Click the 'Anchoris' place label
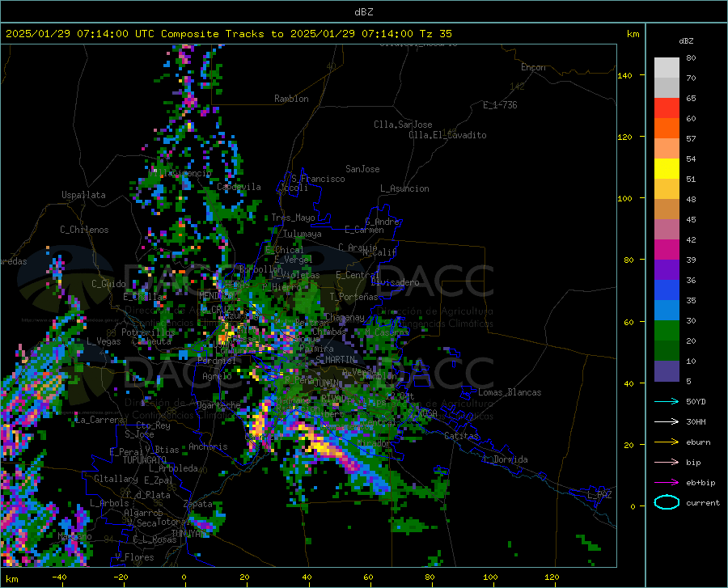The image size is (728, 588). point(208,446)
